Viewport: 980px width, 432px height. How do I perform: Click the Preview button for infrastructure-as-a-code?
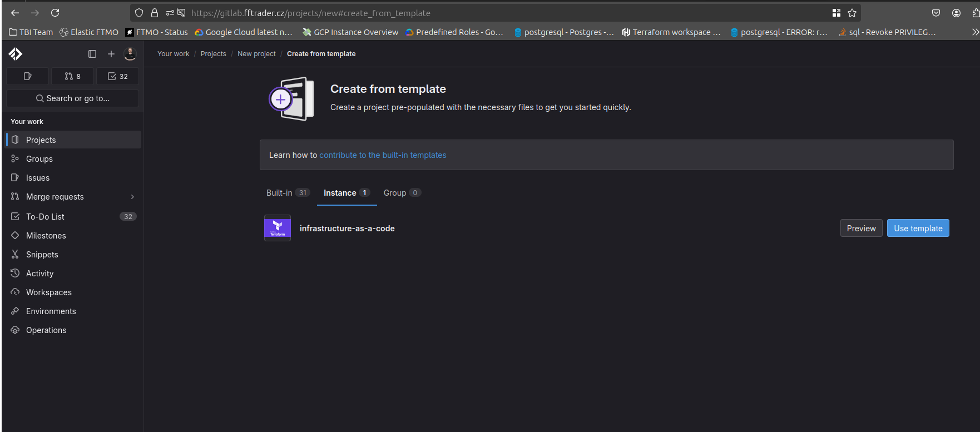(x=861, y=229)
